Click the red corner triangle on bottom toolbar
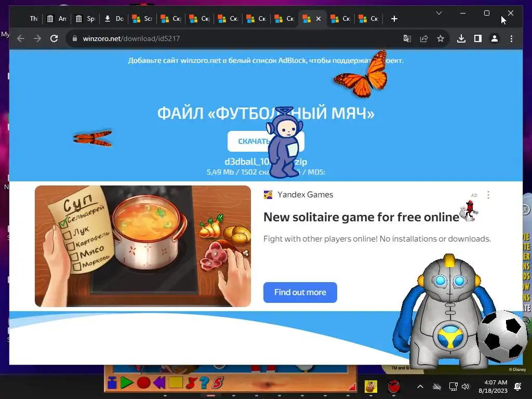The image size is (532, 399). (x=352, y=387)
